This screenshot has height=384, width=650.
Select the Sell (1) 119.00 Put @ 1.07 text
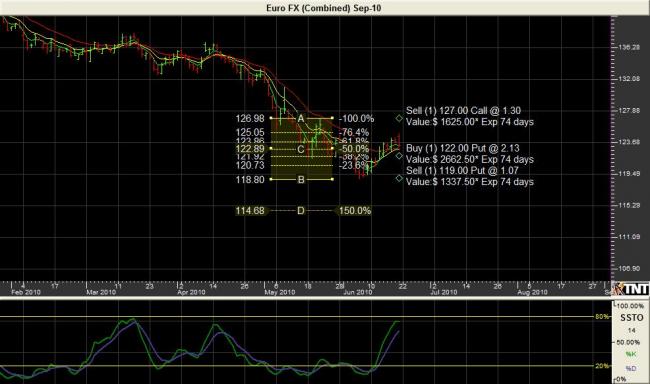click(x=462, y=170)
